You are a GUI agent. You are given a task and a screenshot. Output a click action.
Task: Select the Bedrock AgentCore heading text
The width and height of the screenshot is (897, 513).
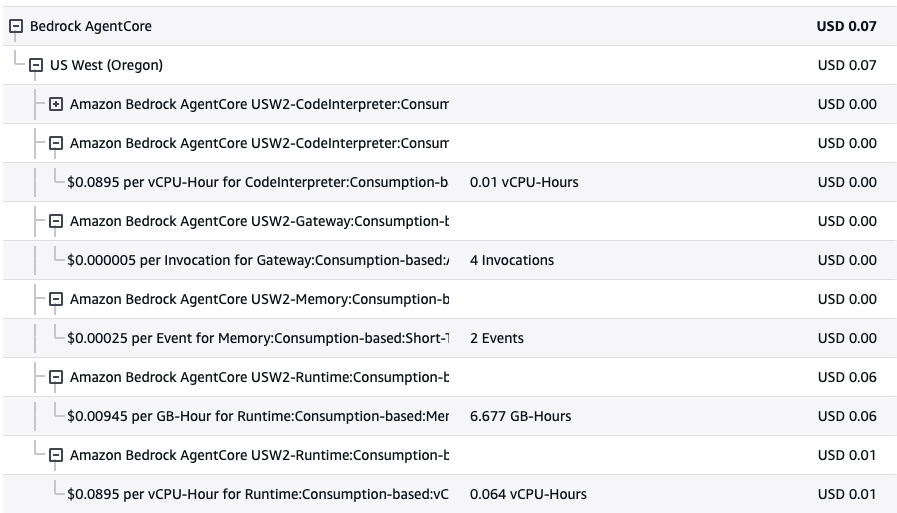coord(91,27)
